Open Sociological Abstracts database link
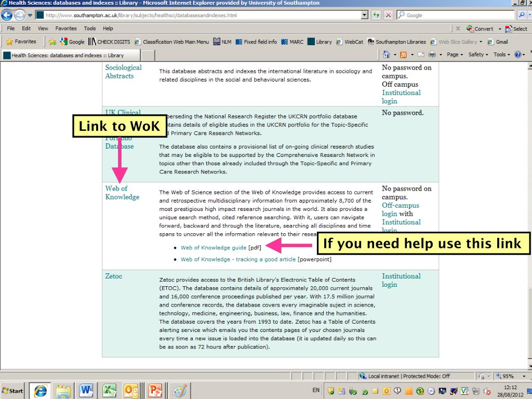This screenshot has width=532, height=399. (123, 72)
